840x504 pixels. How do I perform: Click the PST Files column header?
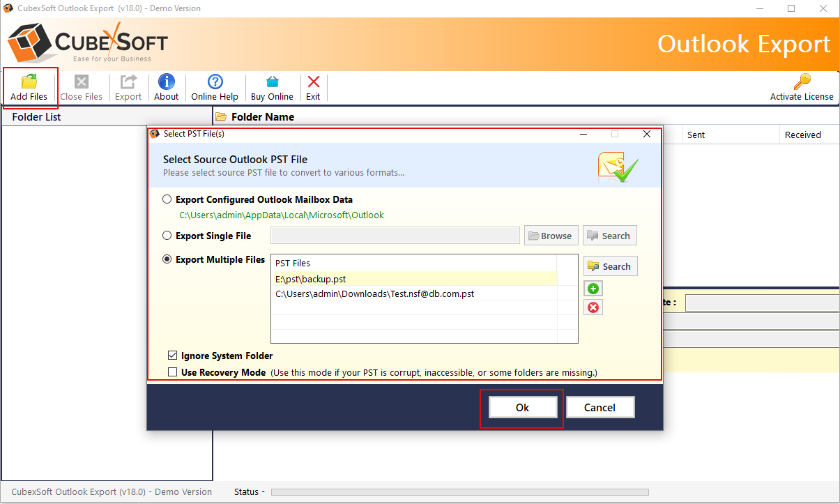point(414,264)
